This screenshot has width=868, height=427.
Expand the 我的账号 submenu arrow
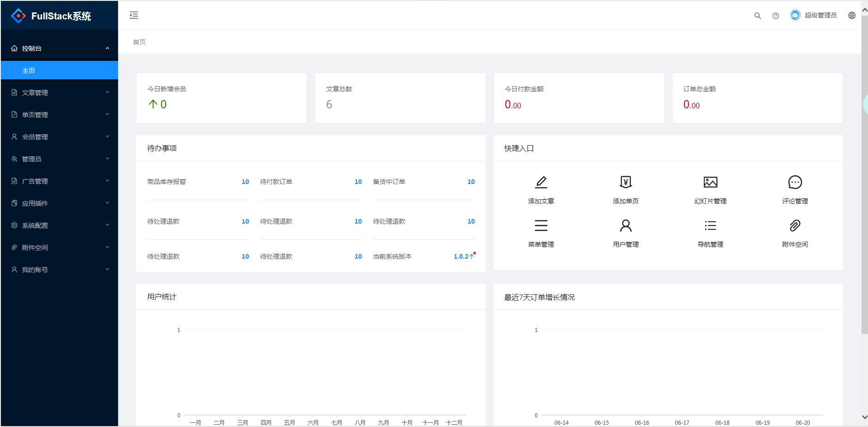[107, 269]
